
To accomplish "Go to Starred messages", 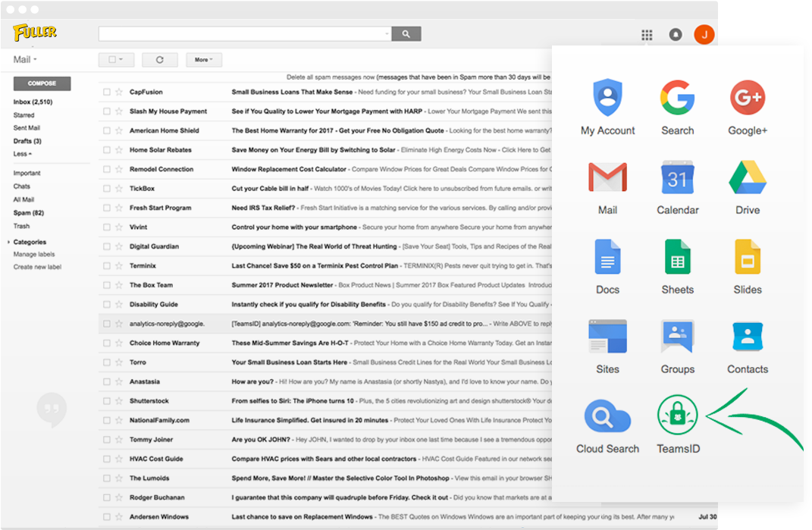I will pyautogui.click(x=24, y=115).
